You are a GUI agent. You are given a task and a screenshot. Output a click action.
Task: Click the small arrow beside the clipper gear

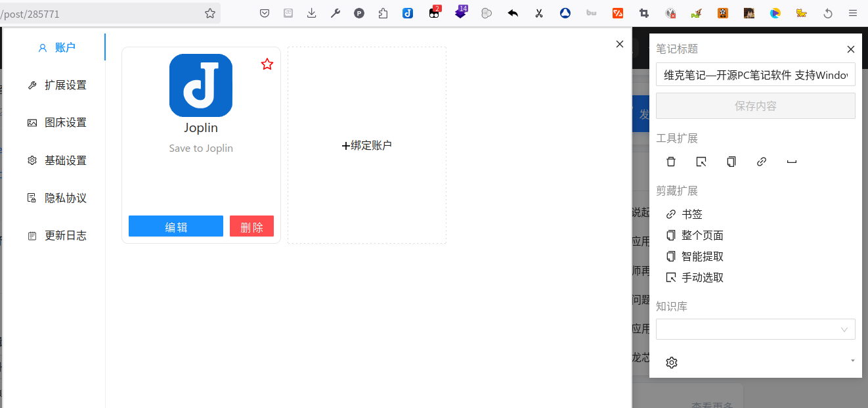(x=853, y=361)
